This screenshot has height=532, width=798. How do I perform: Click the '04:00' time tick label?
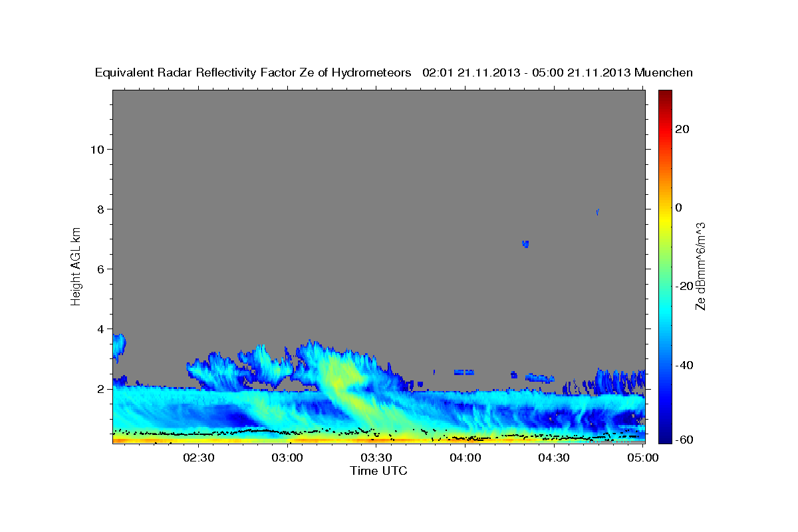[465, 458]
